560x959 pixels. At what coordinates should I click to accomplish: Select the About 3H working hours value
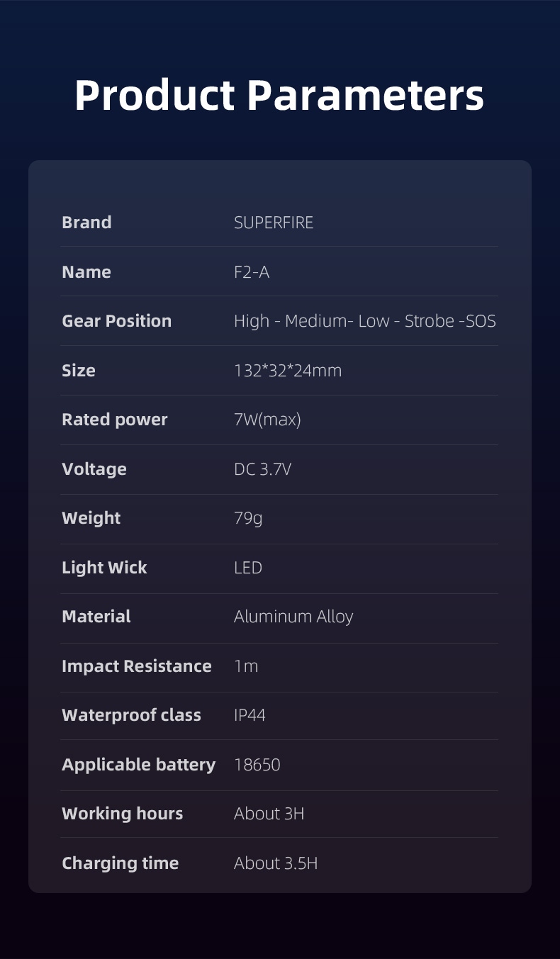pyautogui.click(x=269, y=814)
